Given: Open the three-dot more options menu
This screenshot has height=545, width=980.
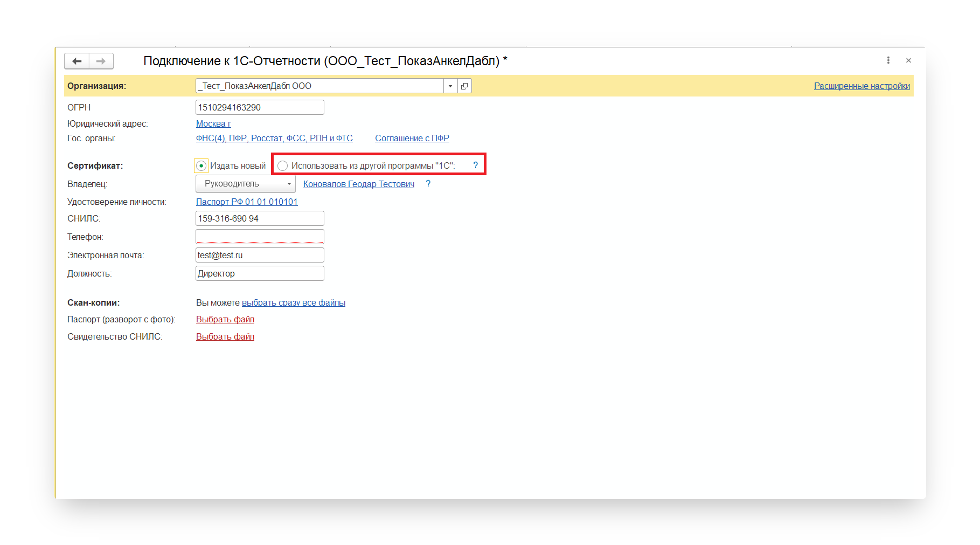Looking at the screenshot, I should (888, 60).
